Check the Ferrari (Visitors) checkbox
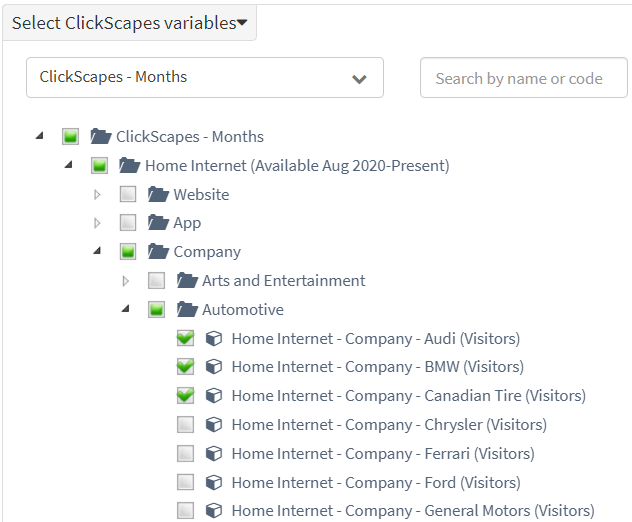Screen dimensions: 632x522 click(x=185, y=453)
